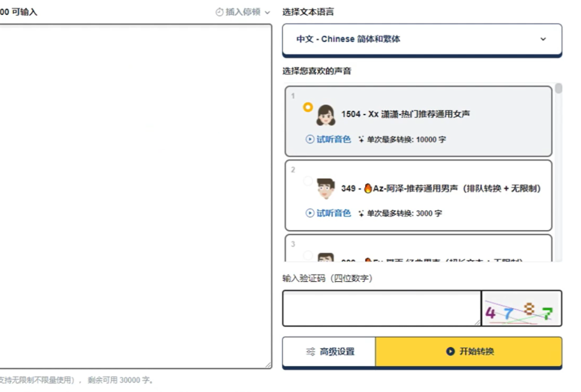Click the sliders icon on 高级设置

[310, 352]
